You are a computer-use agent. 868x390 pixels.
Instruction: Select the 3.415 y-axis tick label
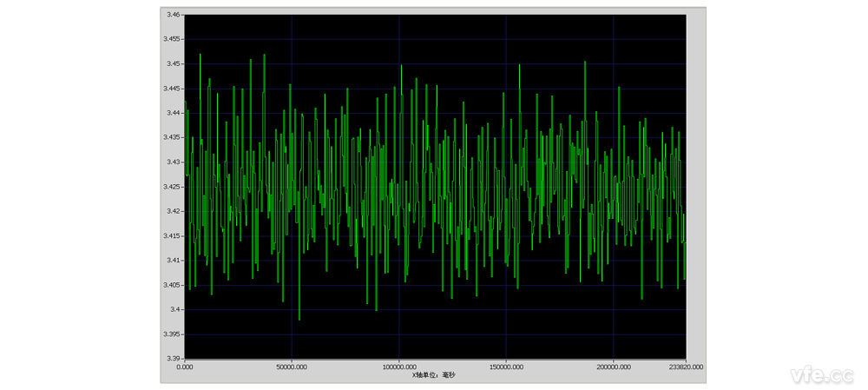tap(172, 235)
